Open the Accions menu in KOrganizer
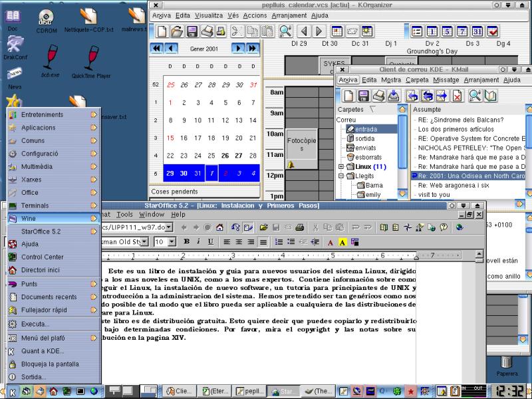The image size is (532, 399). [255, 15]
